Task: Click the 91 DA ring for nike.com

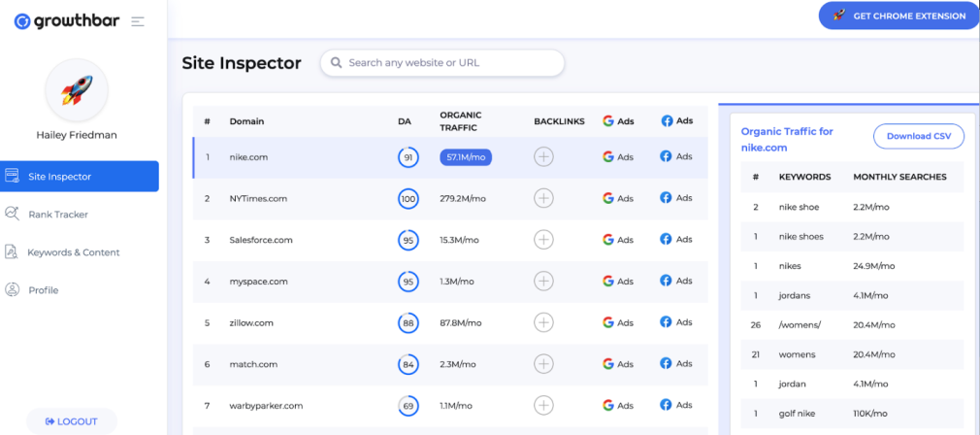Action: coord(408,157)
